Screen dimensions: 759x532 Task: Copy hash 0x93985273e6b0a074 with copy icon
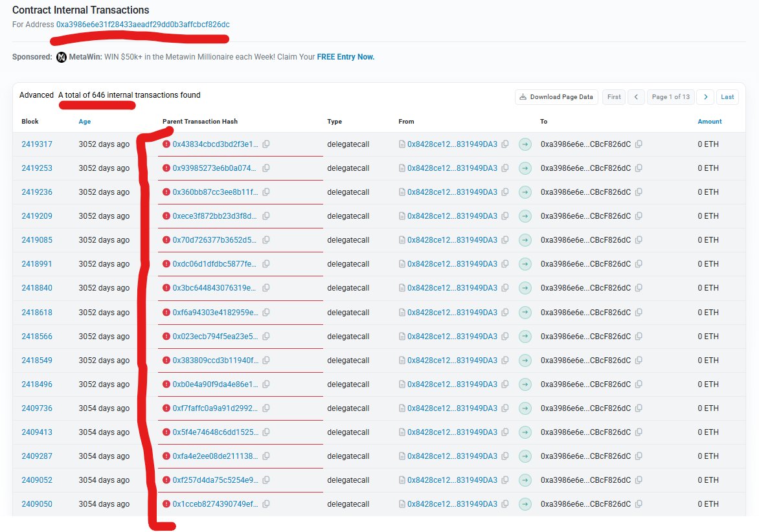[x=266, y=168]
